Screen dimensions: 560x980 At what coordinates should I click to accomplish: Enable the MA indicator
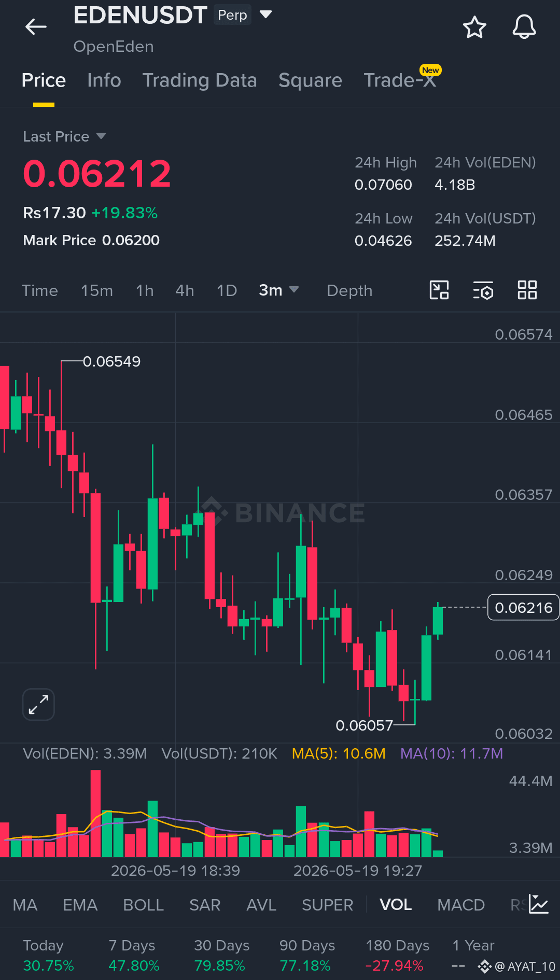coord(25,905)
